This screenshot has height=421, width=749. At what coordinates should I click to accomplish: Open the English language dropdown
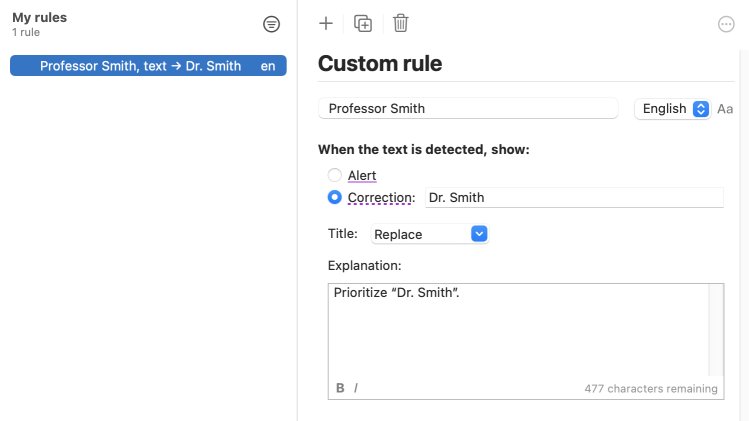click(x=671, y=109)
